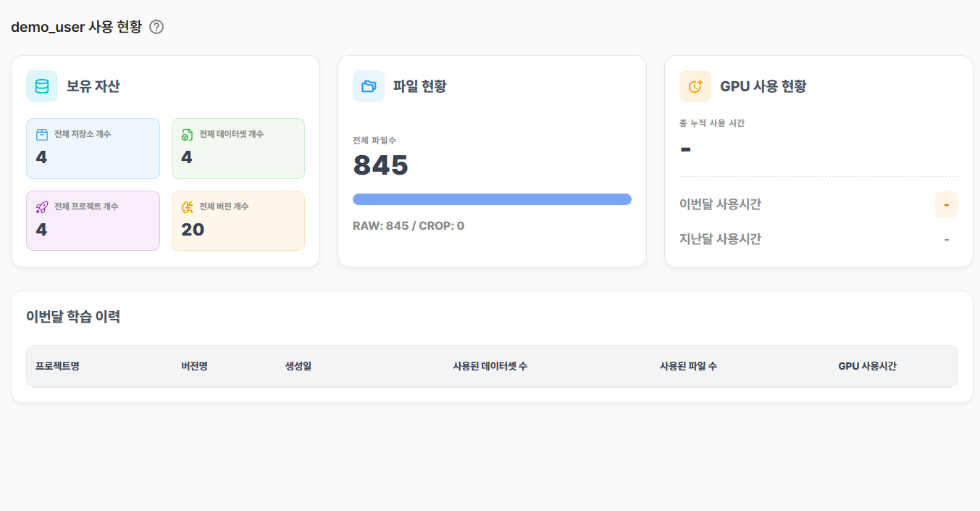Click the GPU 사용 현황 heading
The image size is (980, 511).
[x=763, y=86]
